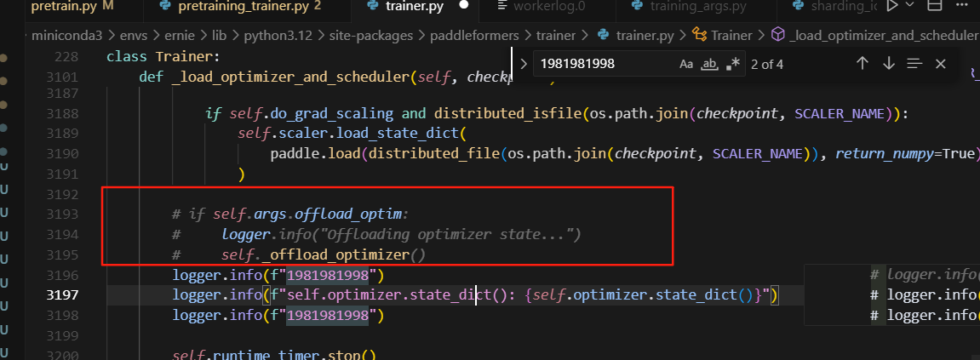Jump to next search match arrow
Image resolution: width=980 pixels, height=360 pixels.
tap(888, 64)
